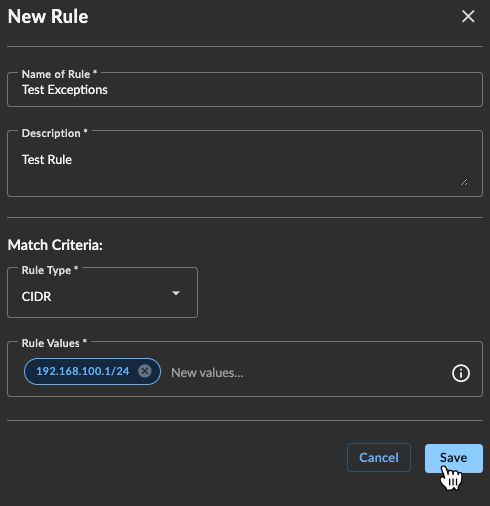Expand the Rule Type dropdown arrow
The height and width of the screenshot is (506, 490).
pos(176,293)
